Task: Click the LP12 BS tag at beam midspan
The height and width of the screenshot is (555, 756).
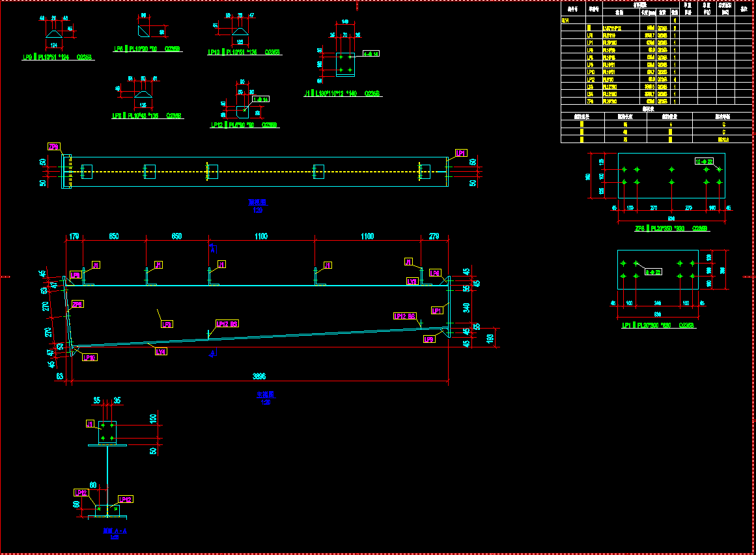Action: (227, 324)
